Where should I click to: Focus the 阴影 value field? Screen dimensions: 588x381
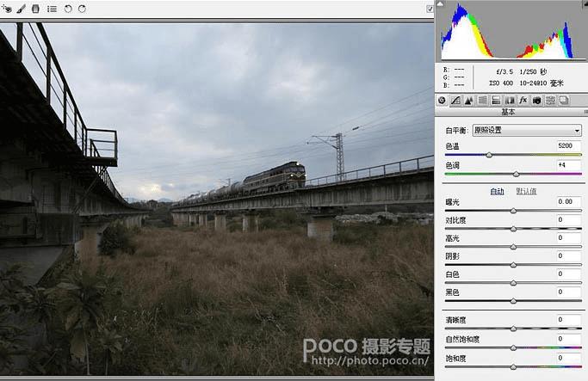(569, 255)
